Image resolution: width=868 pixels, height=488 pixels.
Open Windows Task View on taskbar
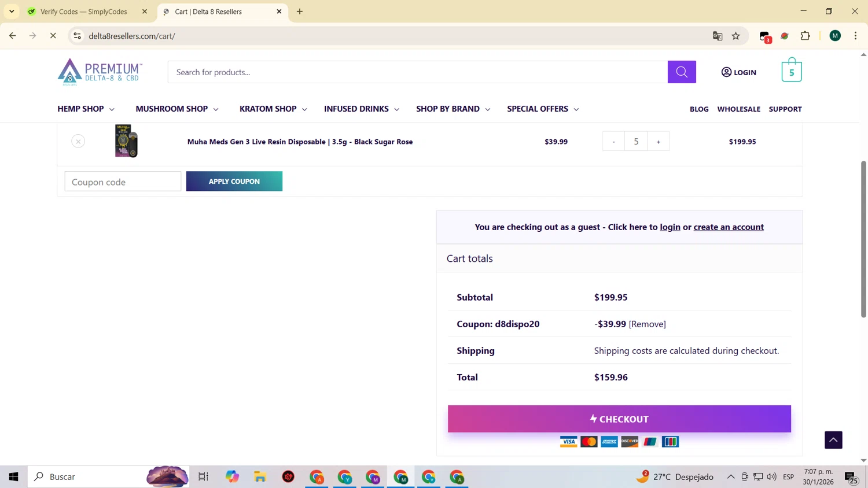[203, 476]
